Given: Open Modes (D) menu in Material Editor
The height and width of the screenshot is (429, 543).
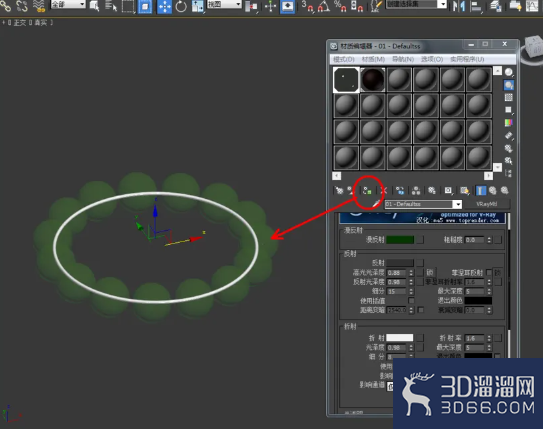Looking at the screenshot, I should coord(344,59).
